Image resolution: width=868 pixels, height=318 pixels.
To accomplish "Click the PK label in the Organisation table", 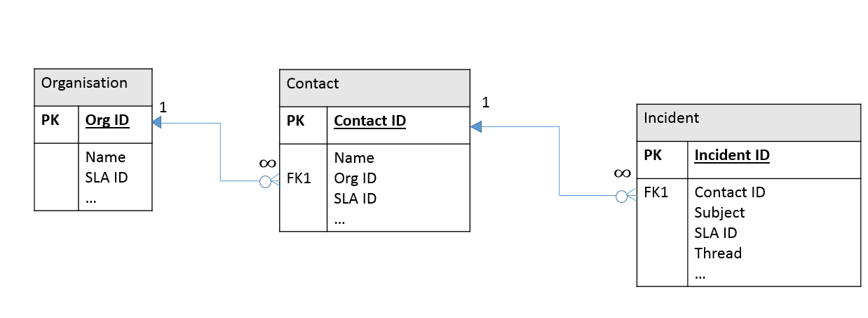I will pos(50,120).
